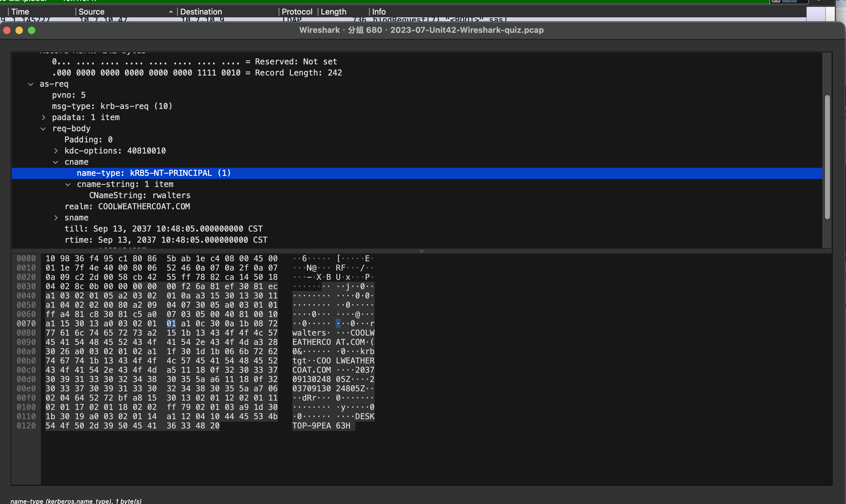Click the Protocol column header
The image size is (846, 504).
coord(296,12)
